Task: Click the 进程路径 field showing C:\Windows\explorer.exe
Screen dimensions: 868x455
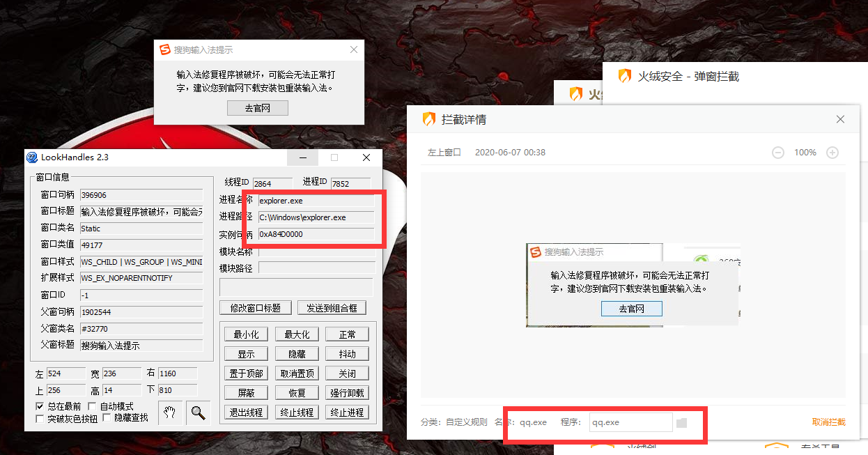Action: (316, 217)
